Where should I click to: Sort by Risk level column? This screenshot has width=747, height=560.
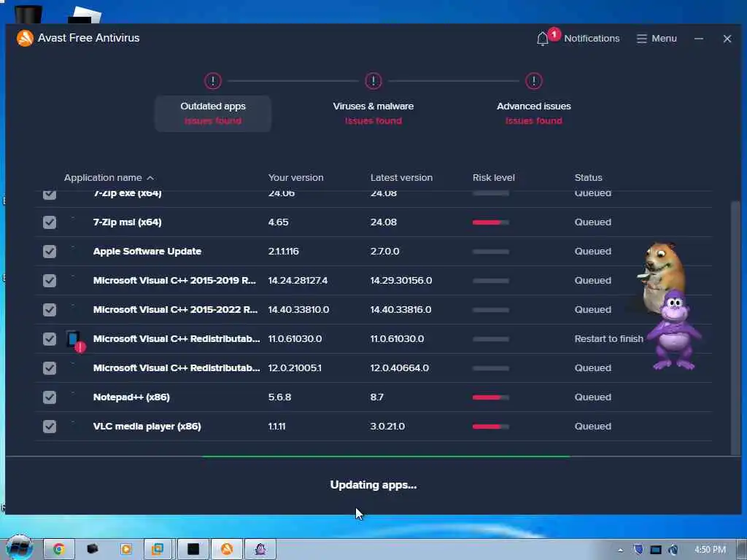click(494, 178)
